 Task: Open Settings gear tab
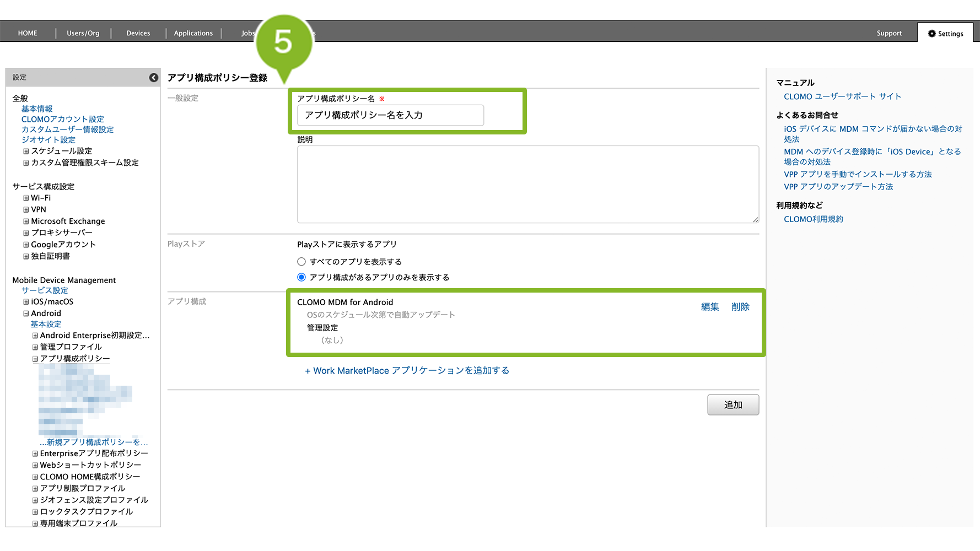pyautogui.click(x=945, y=34)
